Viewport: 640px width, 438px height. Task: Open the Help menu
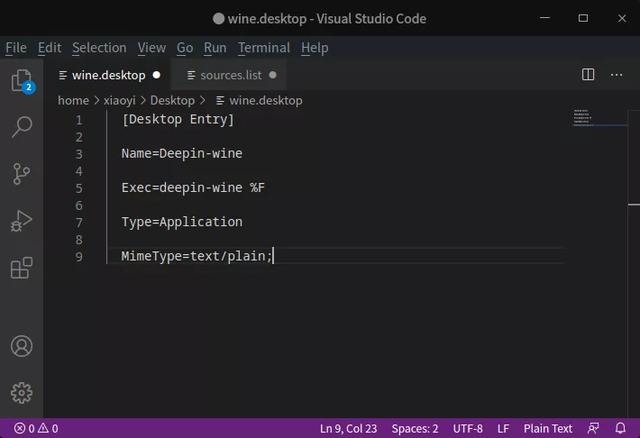315,48
